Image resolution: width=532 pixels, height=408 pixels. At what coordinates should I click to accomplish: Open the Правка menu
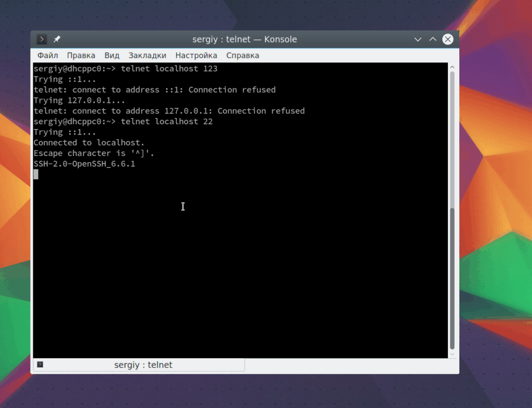tap(81, 55)
